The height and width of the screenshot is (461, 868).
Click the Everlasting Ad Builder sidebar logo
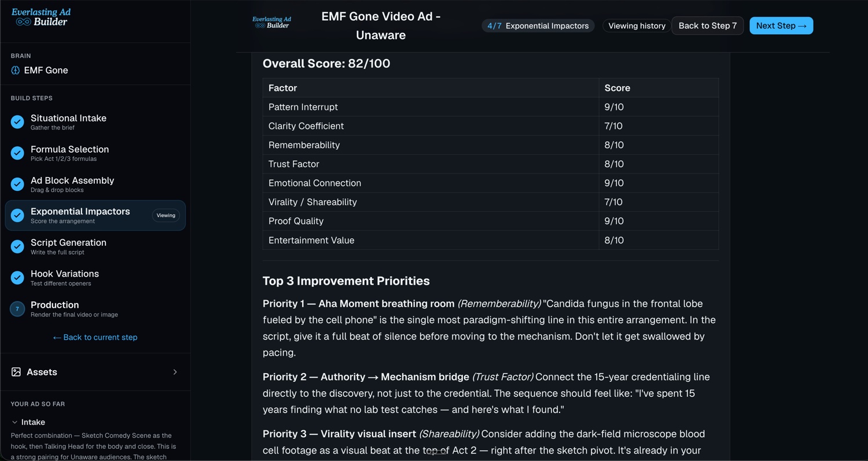pos(41,17)
